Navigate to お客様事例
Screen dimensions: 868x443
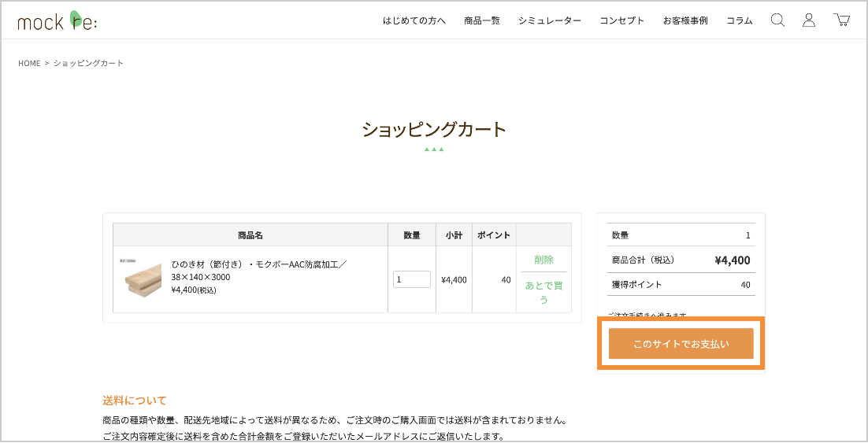pos(685,21)
